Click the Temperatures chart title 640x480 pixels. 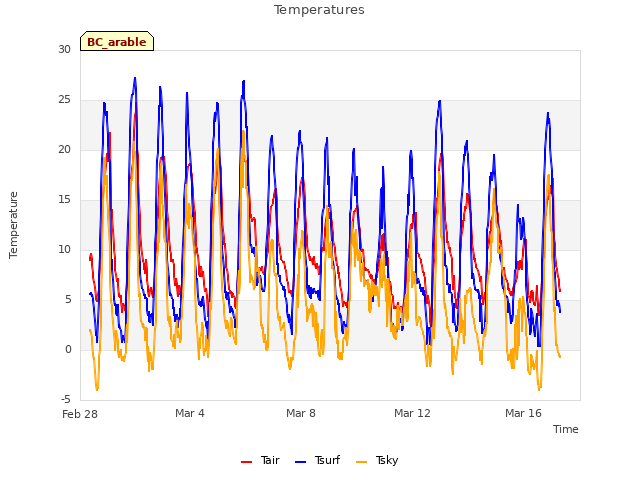(319, 10)
